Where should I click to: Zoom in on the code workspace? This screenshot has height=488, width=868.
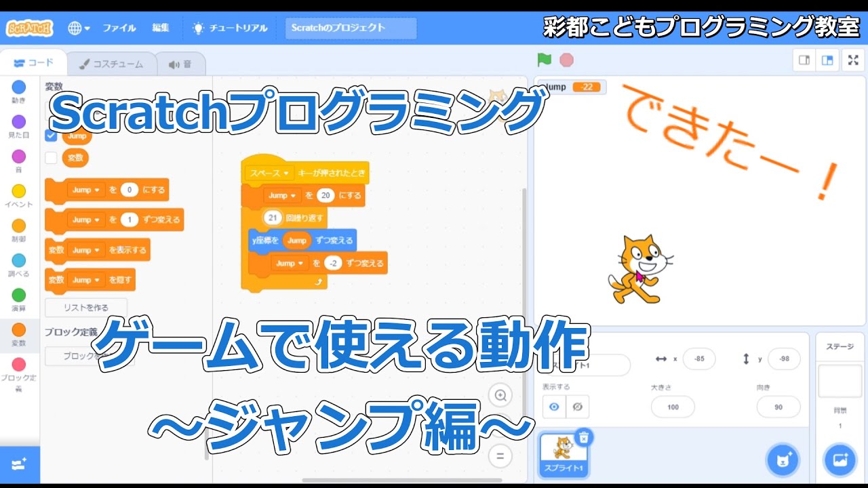[x=500, y=396]
